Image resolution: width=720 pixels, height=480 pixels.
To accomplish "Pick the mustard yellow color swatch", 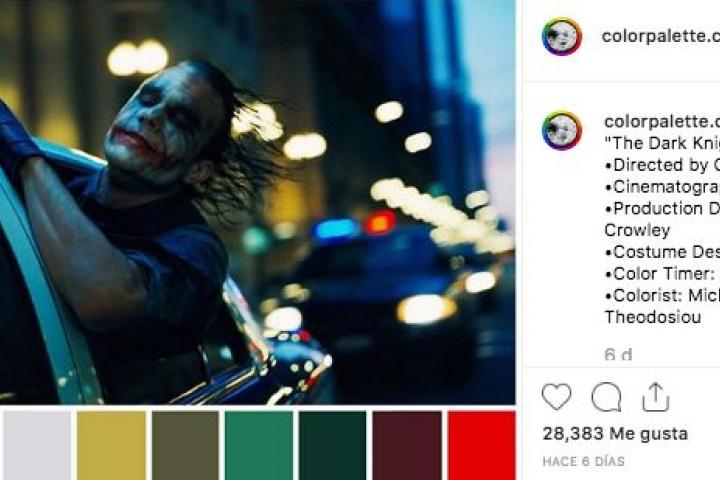I will (112, 446).
